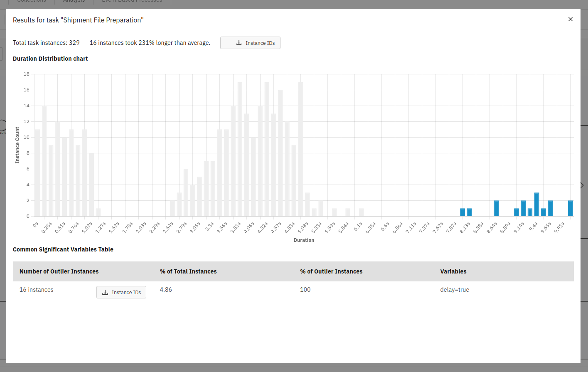Viewport: 588px width, 372px height.
Task: Select the gray bar at 5.08s duration
Action: (x=300, y=149)
